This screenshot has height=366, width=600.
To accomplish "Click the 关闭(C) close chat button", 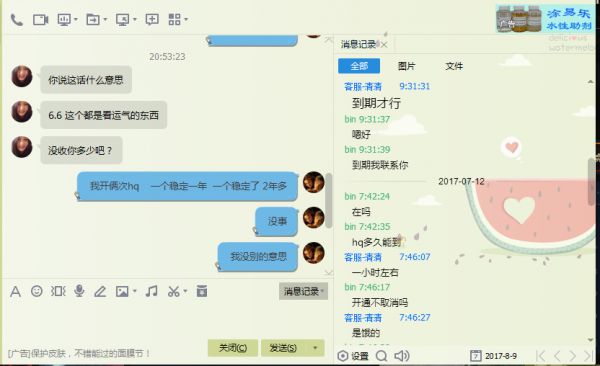I will 233,348.
